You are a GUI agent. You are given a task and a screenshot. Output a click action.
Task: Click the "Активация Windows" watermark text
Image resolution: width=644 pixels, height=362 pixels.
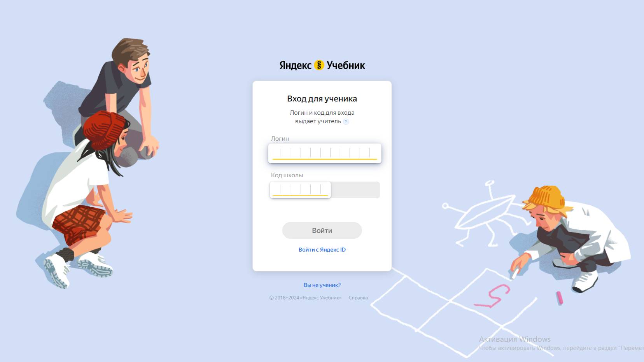coord(515,339)
